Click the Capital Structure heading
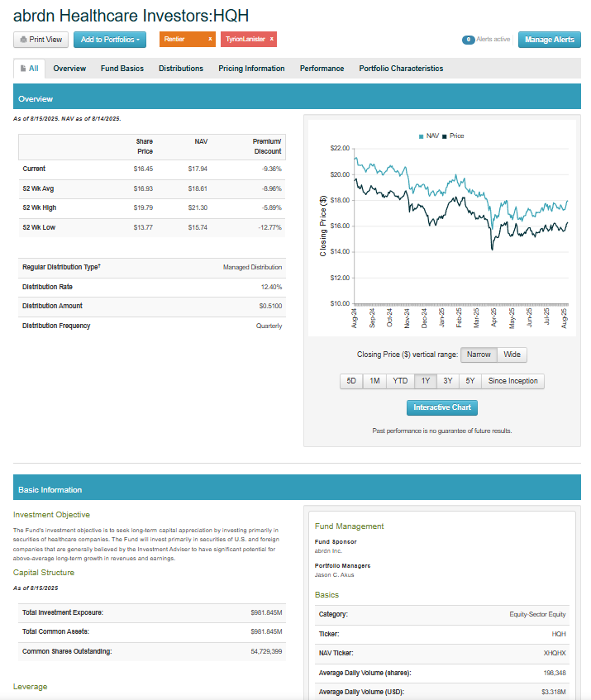Image resolution: width=591 pixels, height=700 pixels. pyautogui.click(x=44, y=573)
